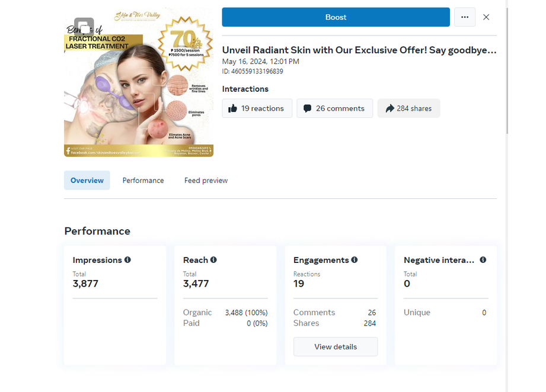Screen dimensions: 546x392
Task: Click the Interactions heading
Action: pyautogui.click(x=245, y=89)
